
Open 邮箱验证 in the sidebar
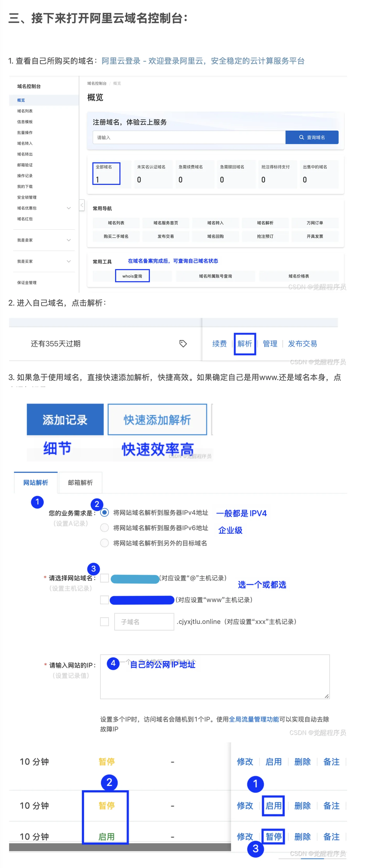25,165
